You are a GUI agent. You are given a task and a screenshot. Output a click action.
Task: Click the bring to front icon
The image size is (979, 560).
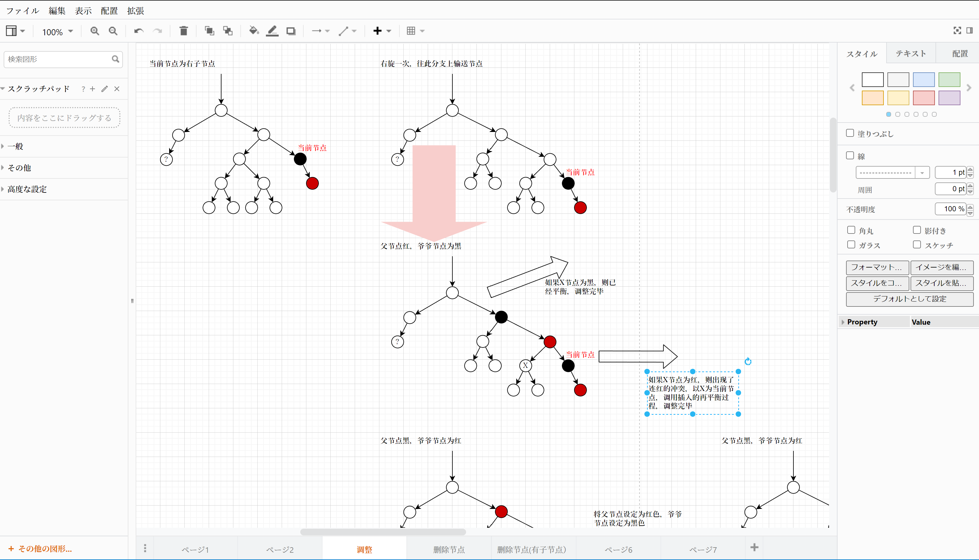tap(209, 31)
